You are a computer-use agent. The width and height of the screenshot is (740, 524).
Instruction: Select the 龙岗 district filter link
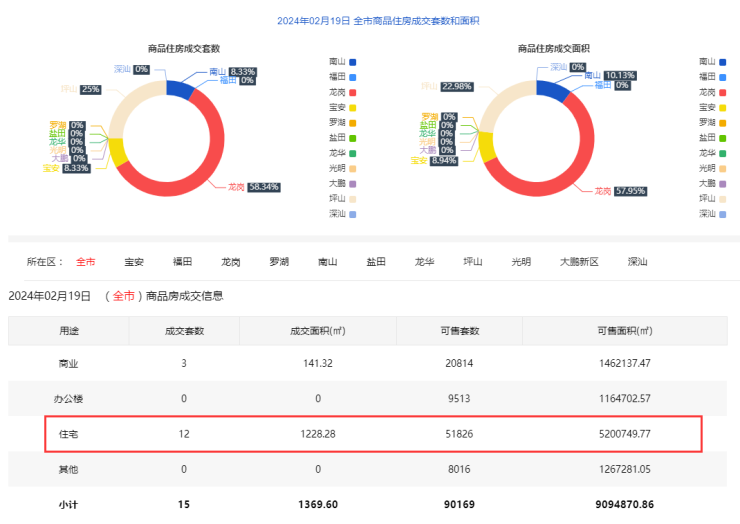pos(230,262)
